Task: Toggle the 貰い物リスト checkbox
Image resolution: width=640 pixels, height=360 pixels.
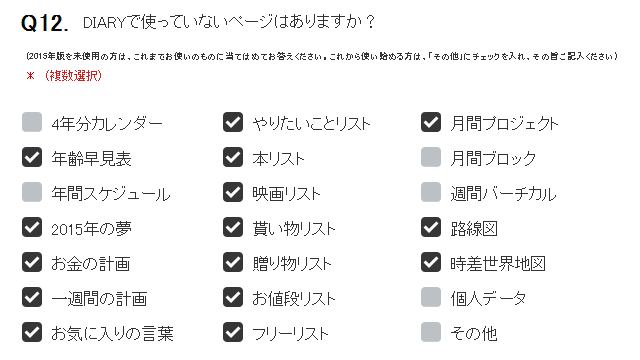Action: coord(233,227)
